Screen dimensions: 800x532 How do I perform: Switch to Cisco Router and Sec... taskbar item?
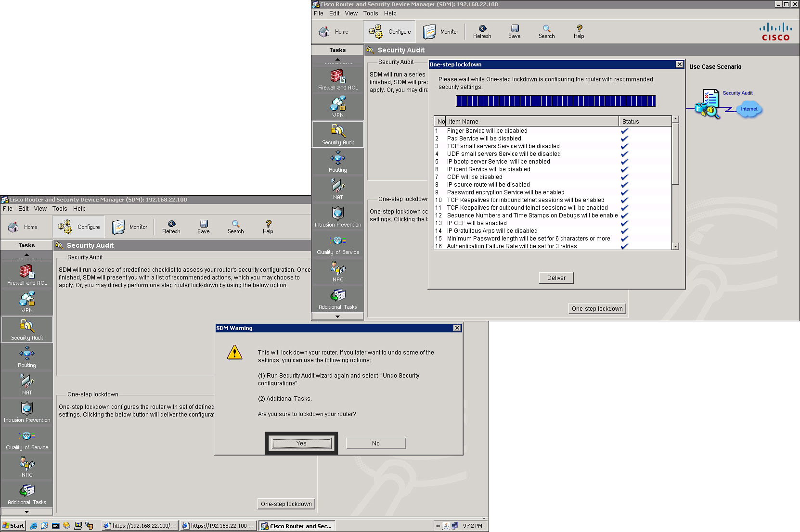coord(297,526)
